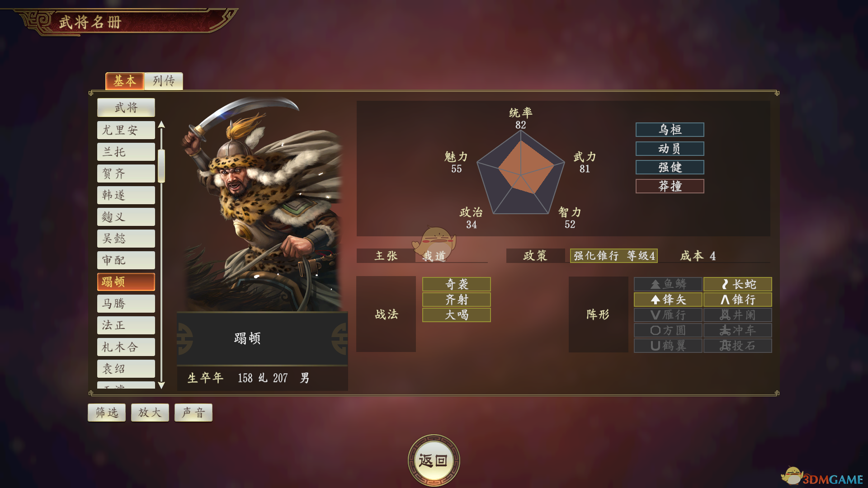Select the 长蛇 formation icon
The image size is (868, 488).
coord(738,284)
